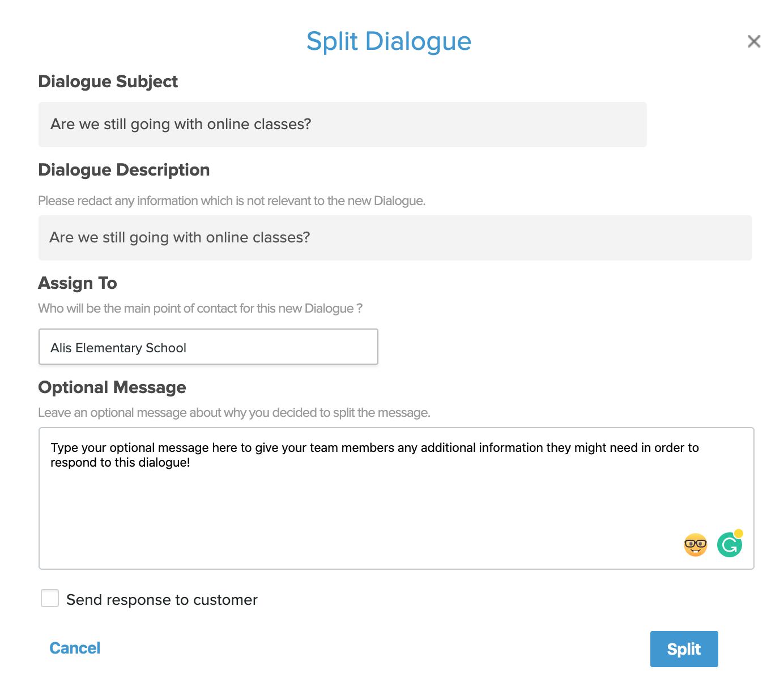
Task: Click into the Dialogue Subject field
Action: 342,125
